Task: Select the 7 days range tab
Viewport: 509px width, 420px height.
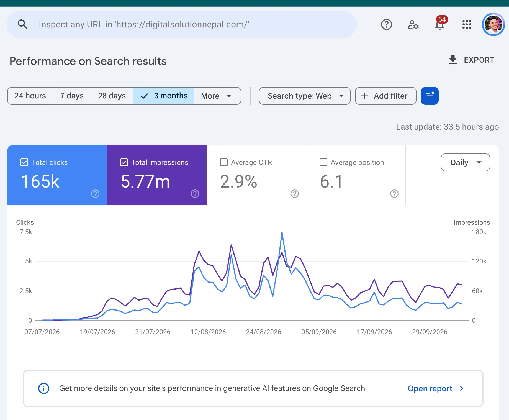Action: tap(72, 96)
